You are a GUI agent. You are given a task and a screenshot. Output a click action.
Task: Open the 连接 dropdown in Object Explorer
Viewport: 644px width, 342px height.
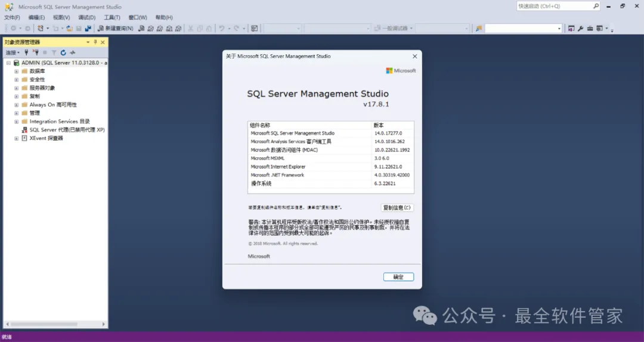tap(13, 52)
